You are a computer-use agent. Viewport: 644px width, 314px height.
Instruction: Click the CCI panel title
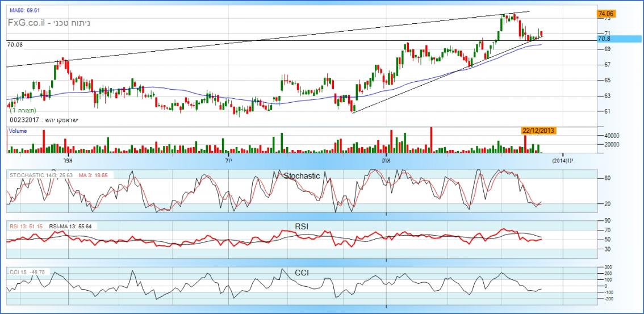pos(302,273)
